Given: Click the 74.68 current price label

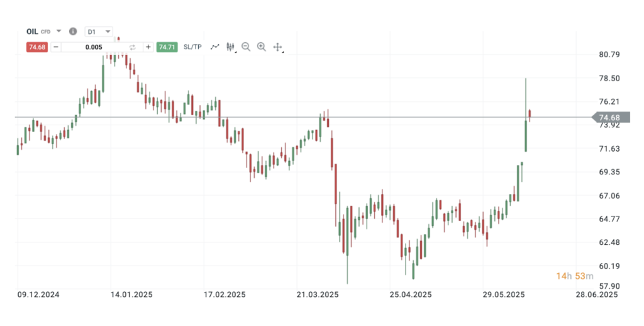Looking at the screenshot, I should [x=609, y=118].
